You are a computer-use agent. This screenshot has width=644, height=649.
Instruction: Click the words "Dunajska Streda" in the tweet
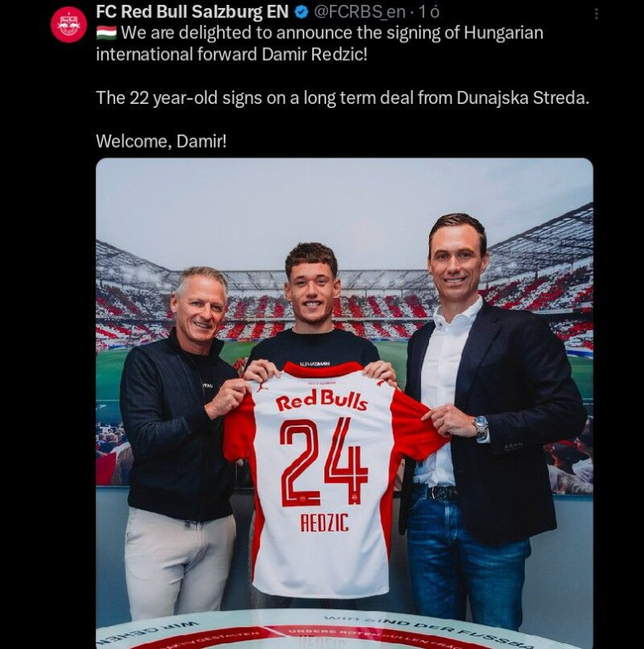pyautogui.click(x=522, y=98)
